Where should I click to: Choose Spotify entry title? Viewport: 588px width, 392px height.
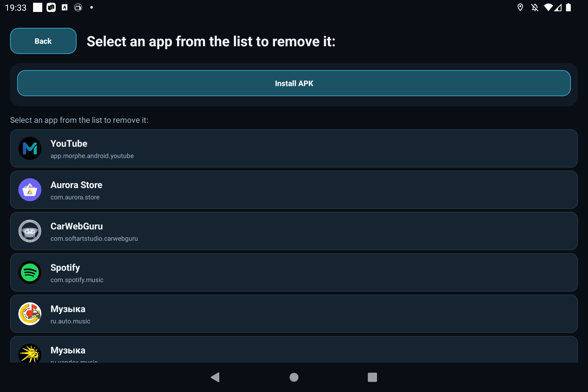coord(65,268)
